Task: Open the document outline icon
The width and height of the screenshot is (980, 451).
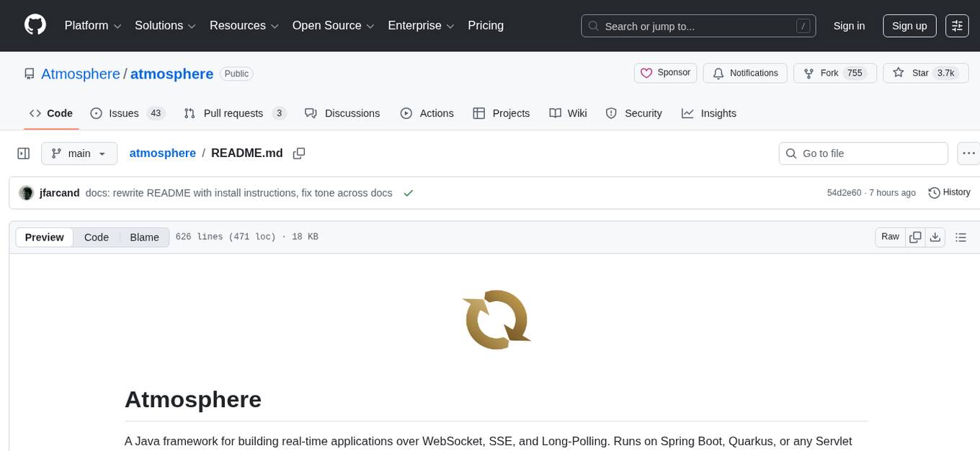Action: [x=960, y=237]
